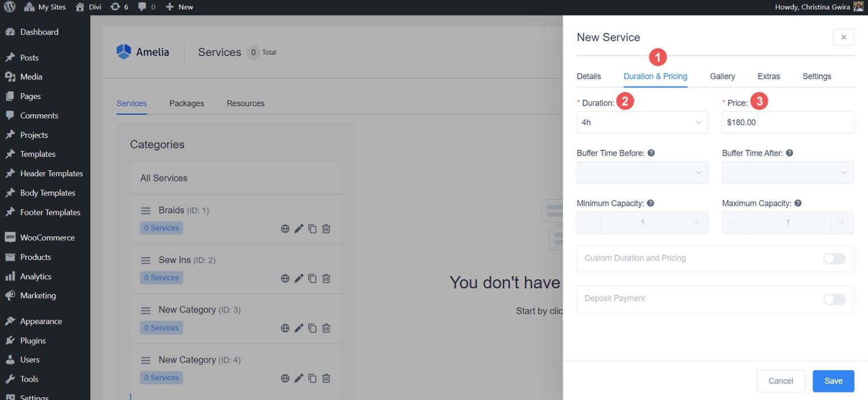Open the Buffer Time After dropdown
868x400 pixels.
click(x=787, y=172)
